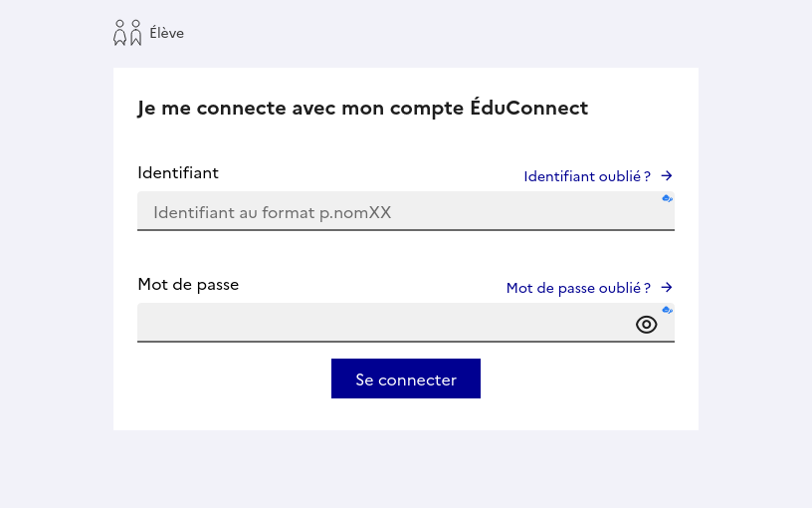
Task: Click the arrow beside Identifiant oublié
Action: click(667, 176)
